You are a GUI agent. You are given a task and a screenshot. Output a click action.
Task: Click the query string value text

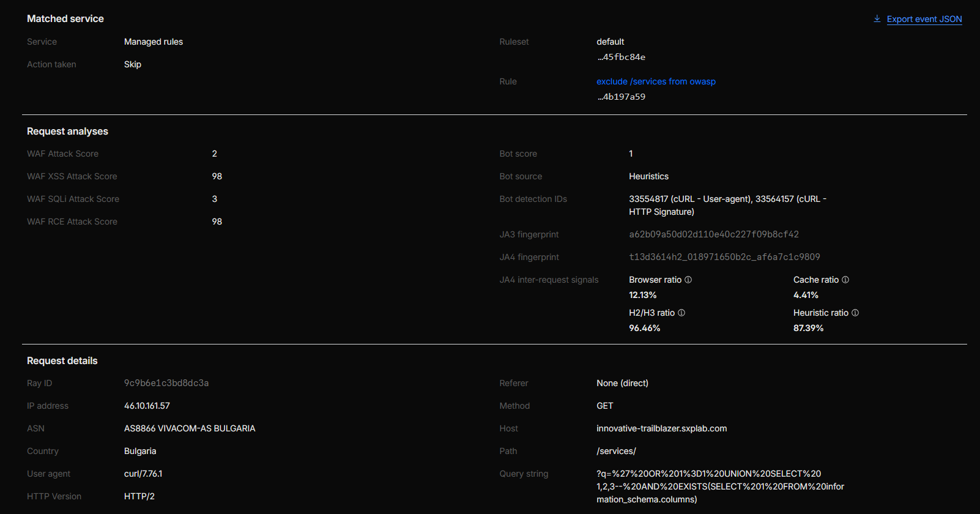pyautogui.click(x=719, y=486)
